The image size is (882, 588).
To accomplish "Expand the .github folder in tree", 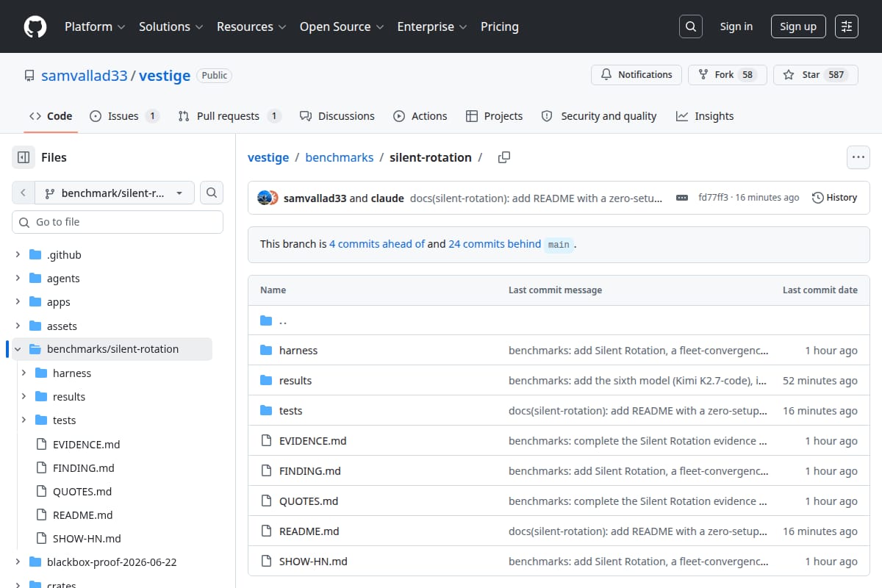I will point(18,255).
